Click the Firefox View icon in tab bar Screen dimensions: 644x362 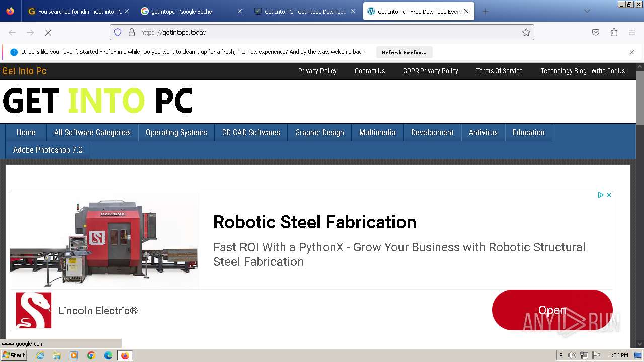click(10, 11)
